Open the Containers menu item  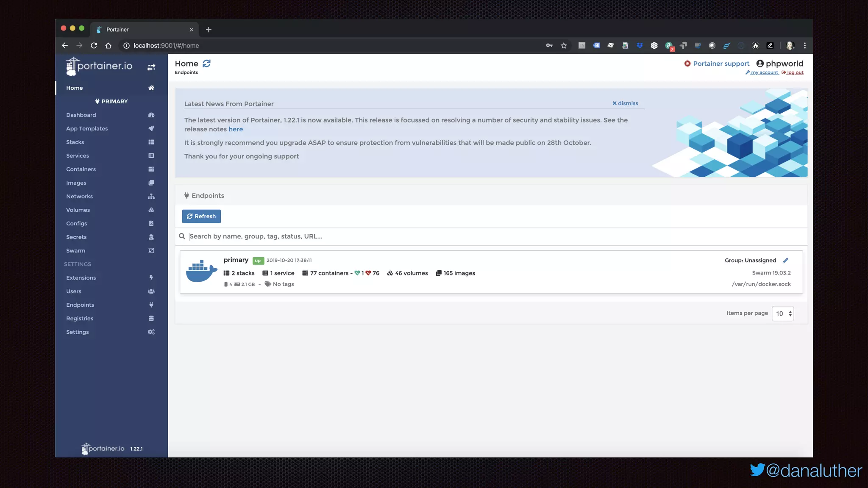tap(81, 169)
